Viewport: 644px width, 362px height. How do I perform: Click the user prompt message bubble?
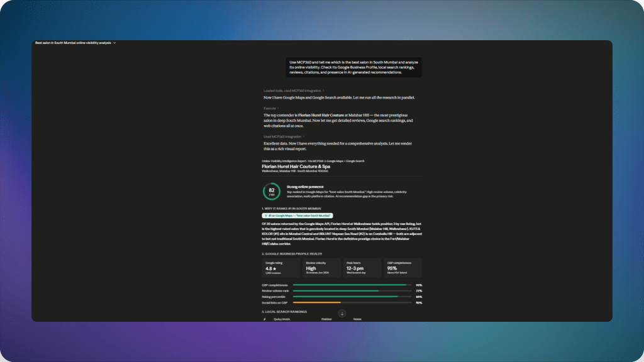[354, 67]
